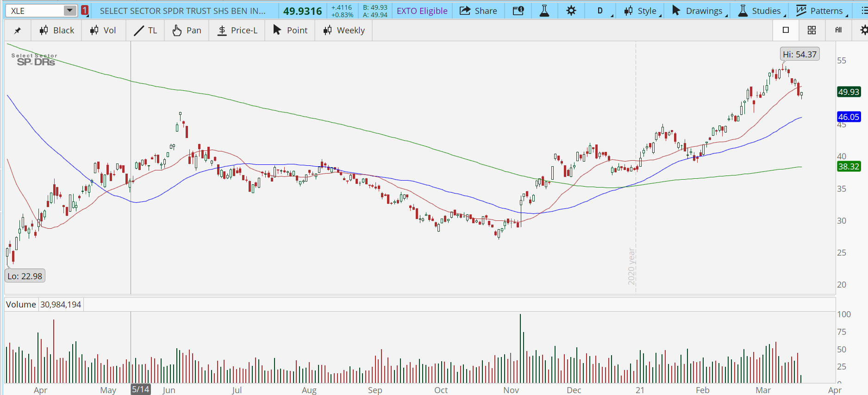Switch to single chart layout view
This screenshot has height=395, width=868.
pyautogui.click(x=786, y=30)
